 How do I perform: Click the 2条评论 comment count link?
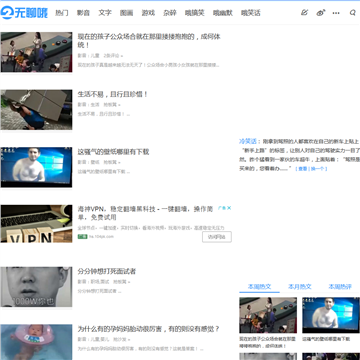pyautogui.click(x=113, y=56)
